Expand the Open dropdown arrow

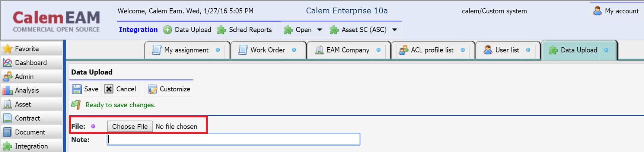coord(319,30)
